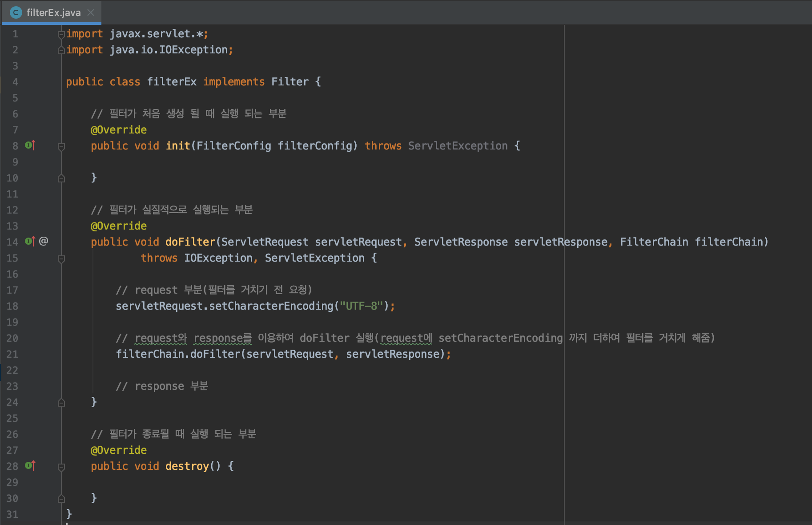Image resolution: width=812 pixels, height=525 pixels.
Task: Click javax.servlet.* import on line 1
Action: pos(156,34)
